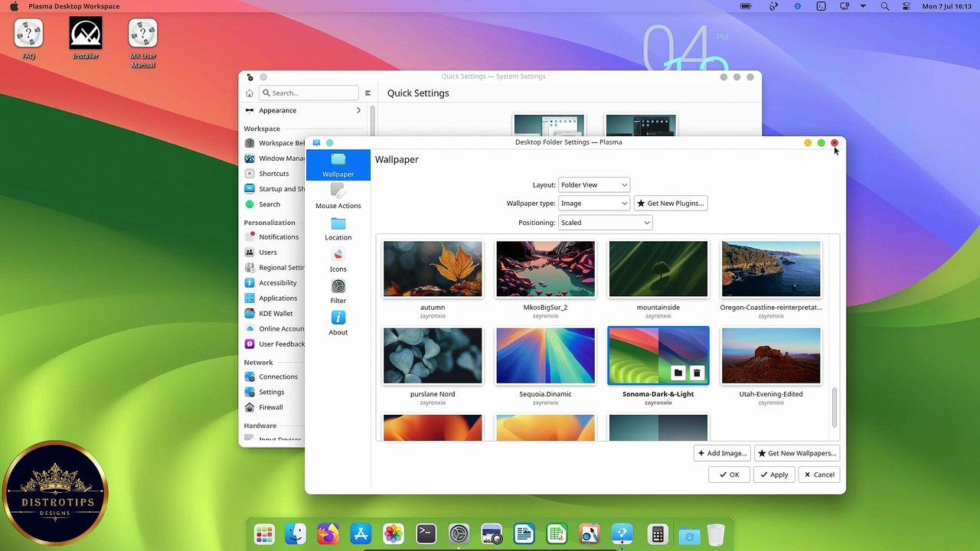Screen dimensions: 980x551
Task: Launch the terminal from the dock
Action: pos(426,534)
